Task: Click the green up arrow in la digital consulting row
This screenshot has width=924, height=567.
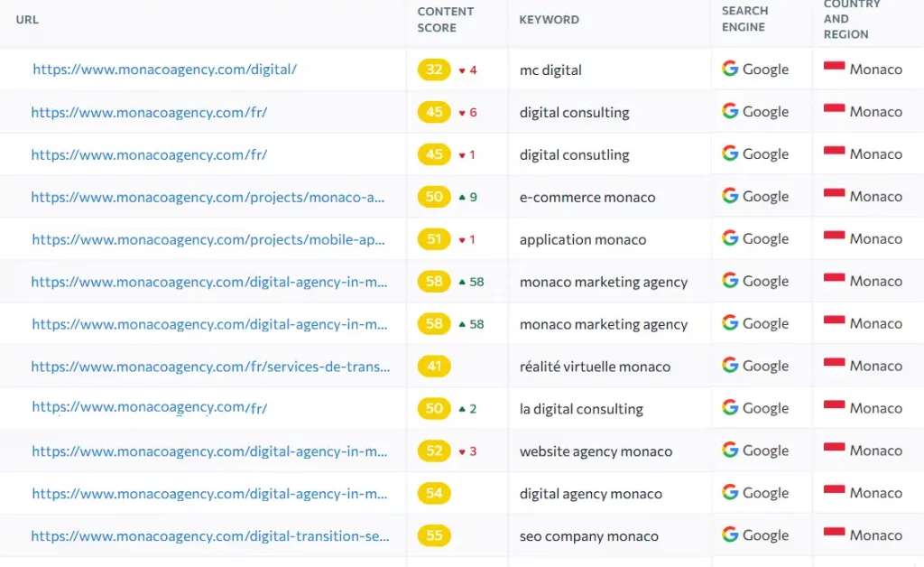Action: click(x=462, y=408)
